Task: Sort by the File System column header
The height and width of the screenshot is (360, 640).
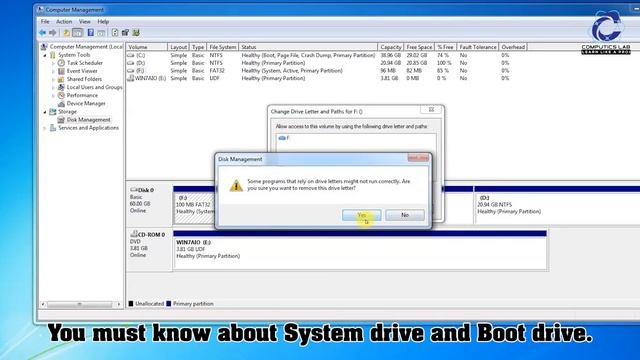Action: click(222, 47)
